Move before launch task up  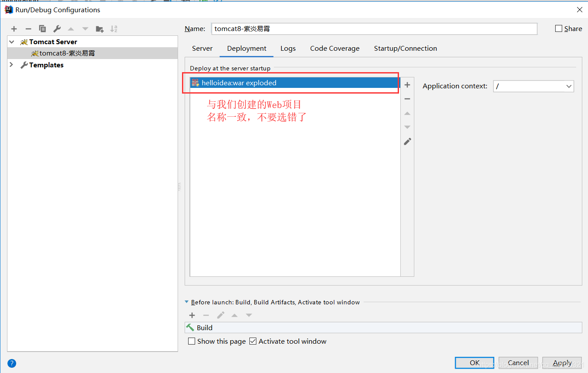(x=234, y=315)
